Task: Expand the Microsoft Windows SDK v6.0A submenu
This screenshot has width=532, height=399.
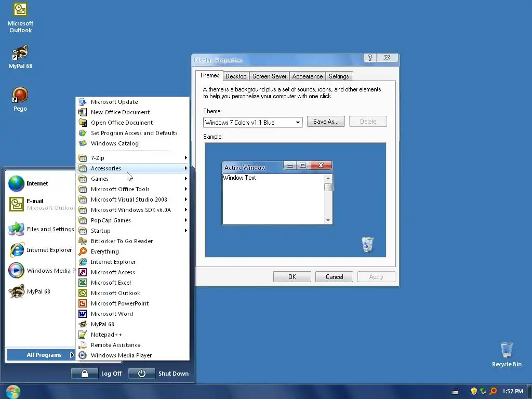Action: tap(132, 210)
